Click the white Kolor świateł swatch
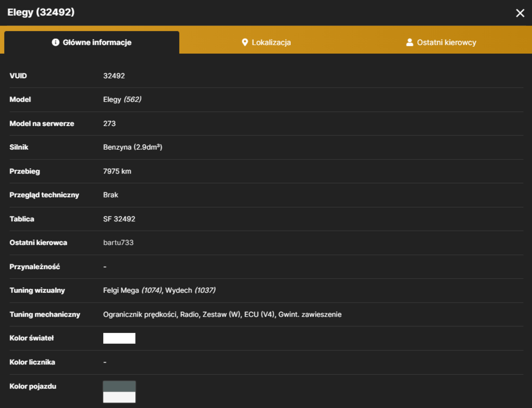Screen dimensions: 532x408 (x=119, y=338)
